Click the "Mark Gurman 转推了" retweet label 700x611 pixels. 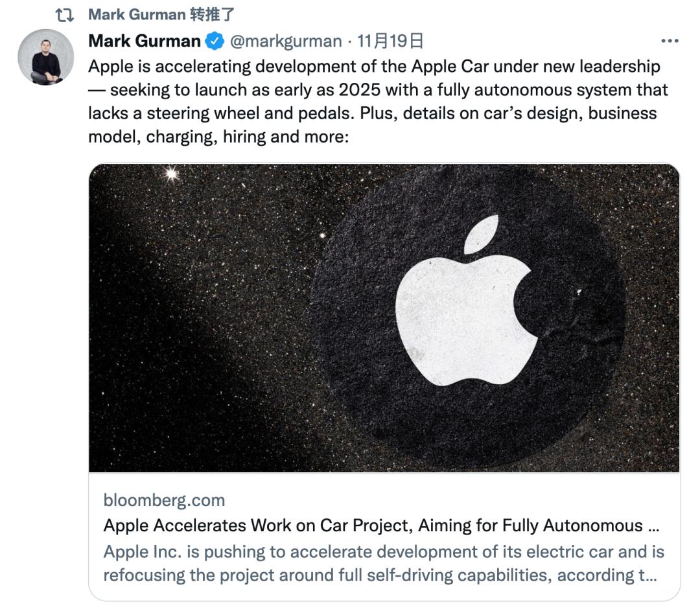(161, 14)
